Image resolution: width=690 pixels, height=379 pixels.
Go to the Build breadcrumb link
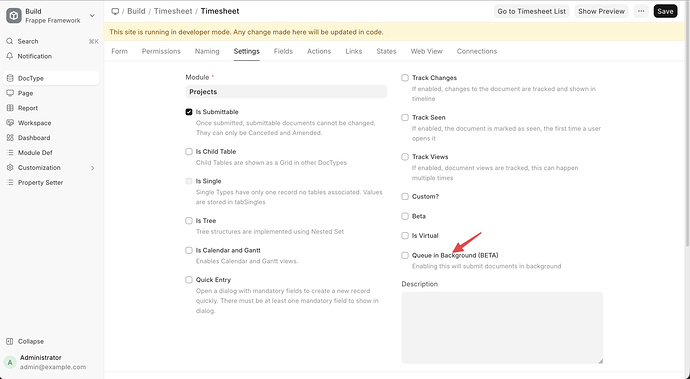coord(136,11)
